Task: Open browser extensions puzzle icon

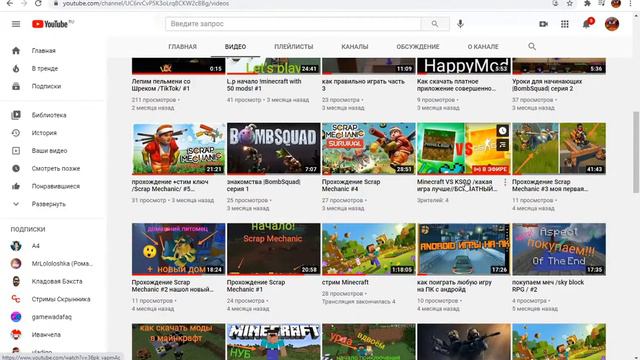Action: click(x=587, y=3)
